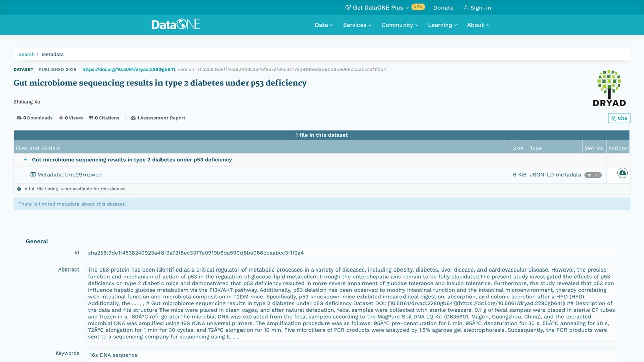The width and height of the screenshot is (644, 362).
Task: Expand the Learning menu
Action: click(443, 25)
